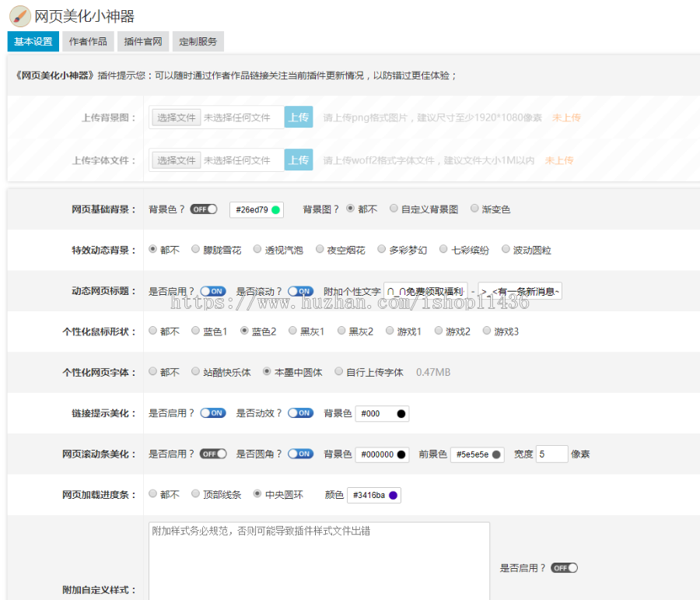
Task: Open the #3416ba color picker
Action: 373,494
